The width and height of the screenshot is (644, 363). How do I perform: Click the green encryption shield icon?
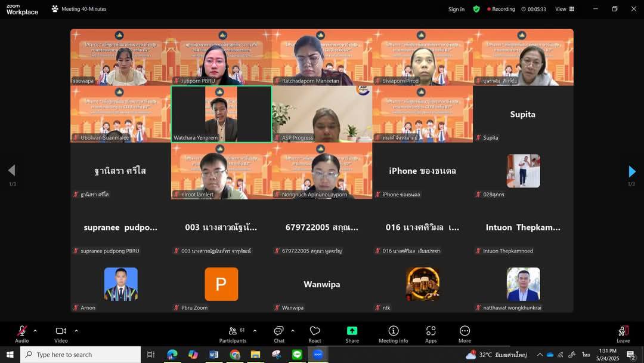[476, 9]
